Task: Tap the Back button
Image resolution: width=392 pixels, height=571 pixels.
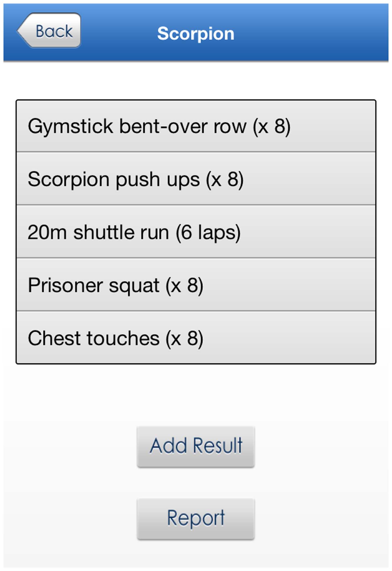Action: coord(50,30)
